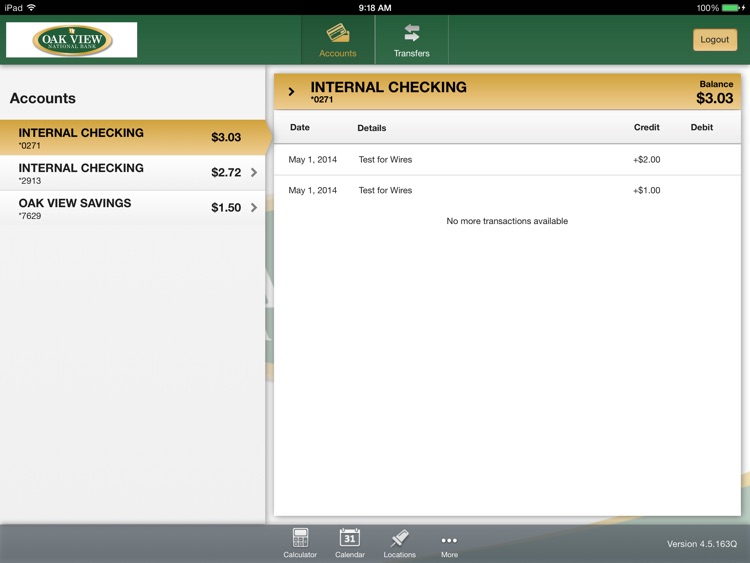Viewport: 750px width, 563px height.
Task: Tap the Date column header
Action: [300, 127]
